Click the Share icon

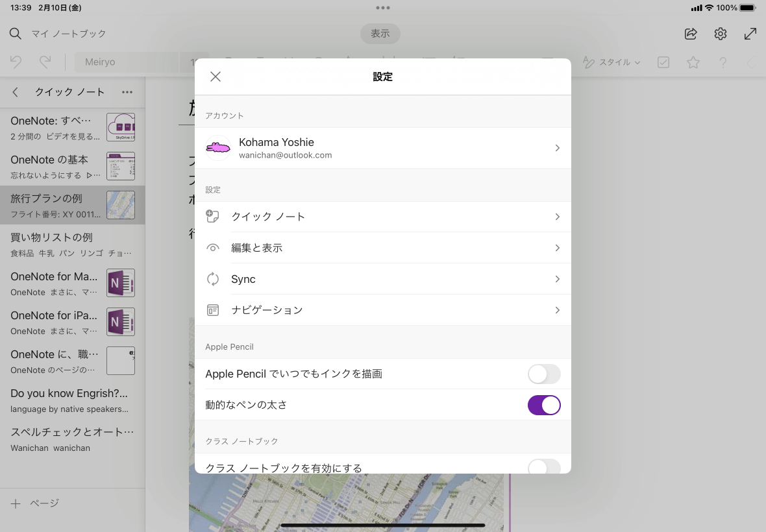tap(690, 33)
